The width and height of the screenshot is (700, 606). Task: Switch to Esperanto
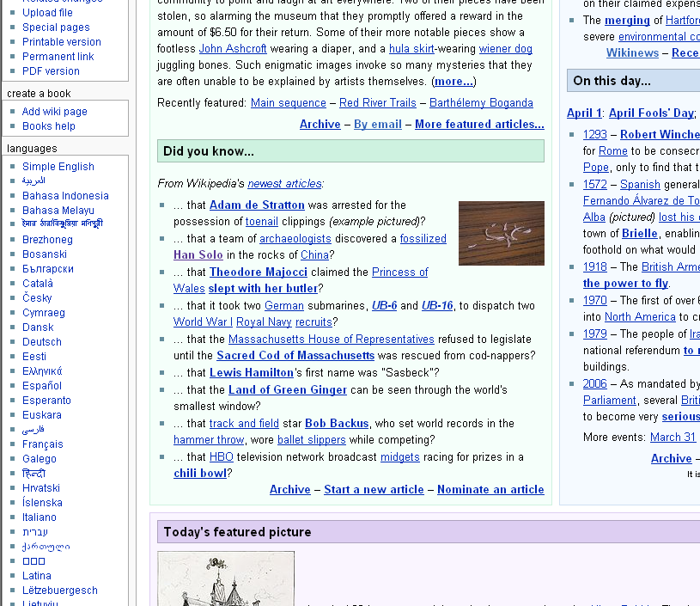point(46,401)
